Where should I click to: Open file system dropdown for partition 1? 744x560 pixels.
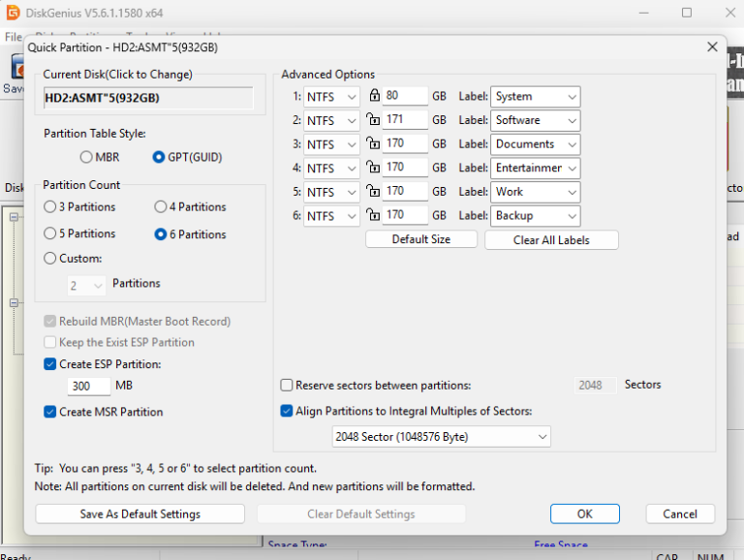pos(331,97)
